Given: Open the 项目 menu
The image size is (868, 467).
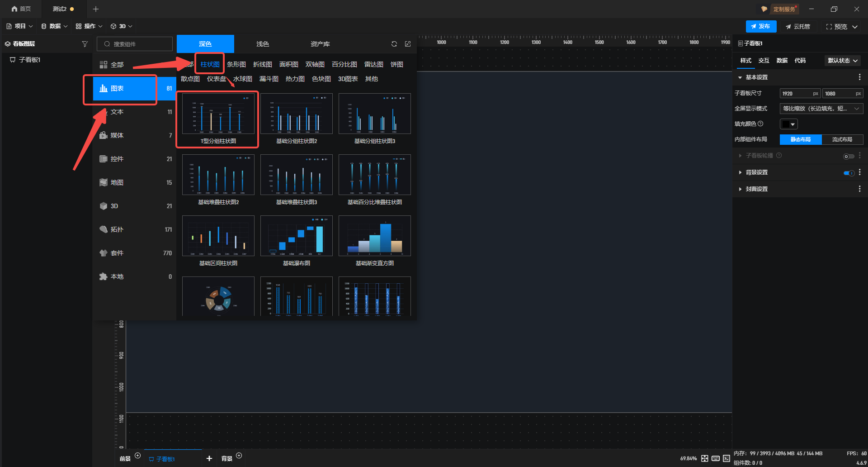Looking at the screenshot, I should click(20, 26).
